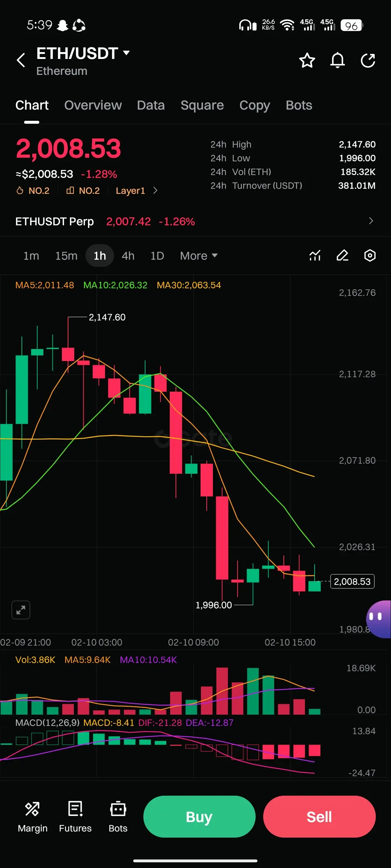Expand chart to fullscreen
The width and height of the screenshot is (391, 868).
(x=21, y=610)
